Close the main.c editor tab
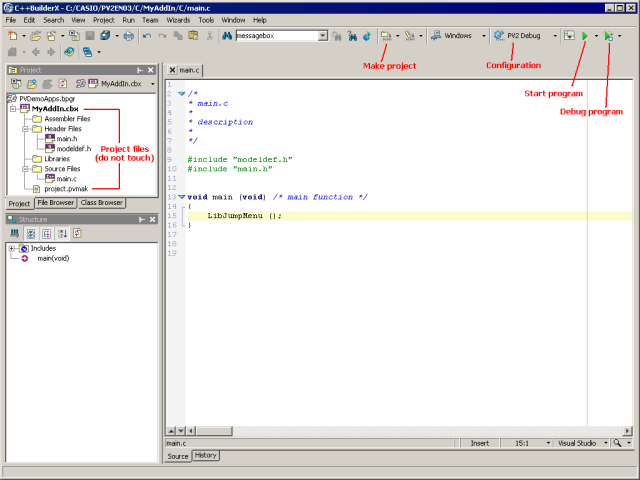 tap(172, 70)
